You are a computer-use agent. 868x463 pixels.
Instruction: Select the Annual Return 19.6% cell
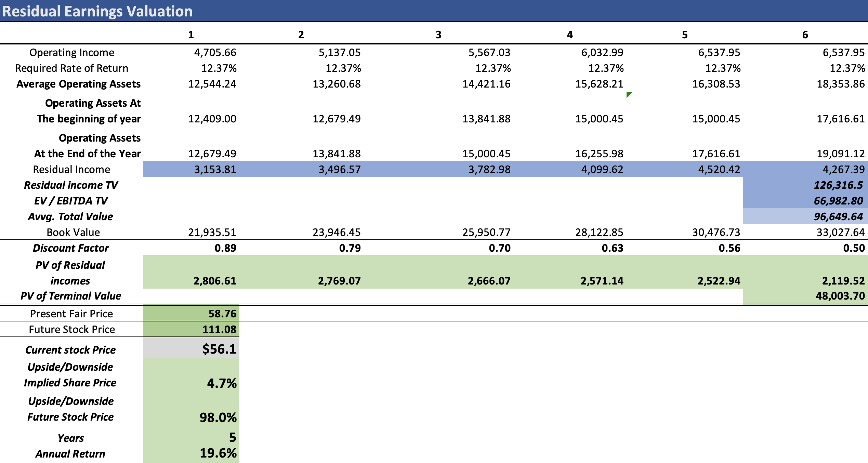218,453
